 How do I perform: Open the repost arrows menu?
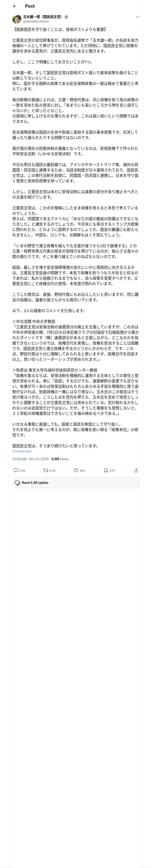point(45,470)
